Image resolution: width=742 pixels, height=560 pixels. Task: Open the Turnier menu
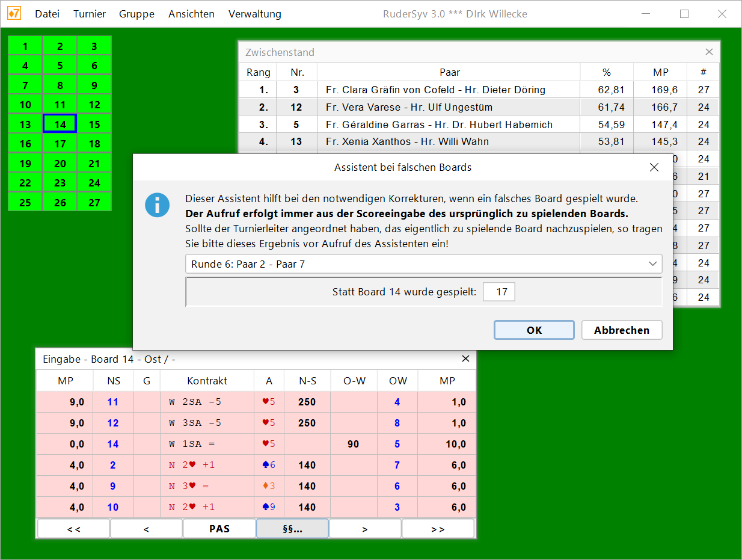[x=90, y=14]
